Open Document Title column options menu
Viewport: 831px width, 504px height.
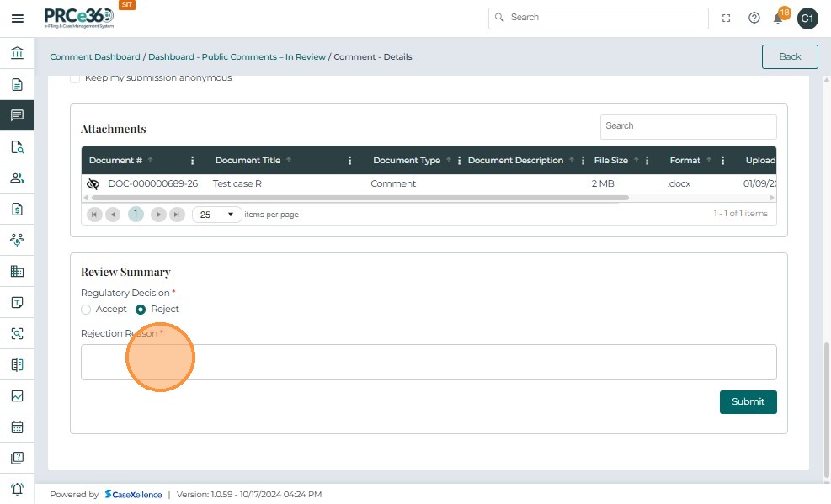click(x=350, y=161)
